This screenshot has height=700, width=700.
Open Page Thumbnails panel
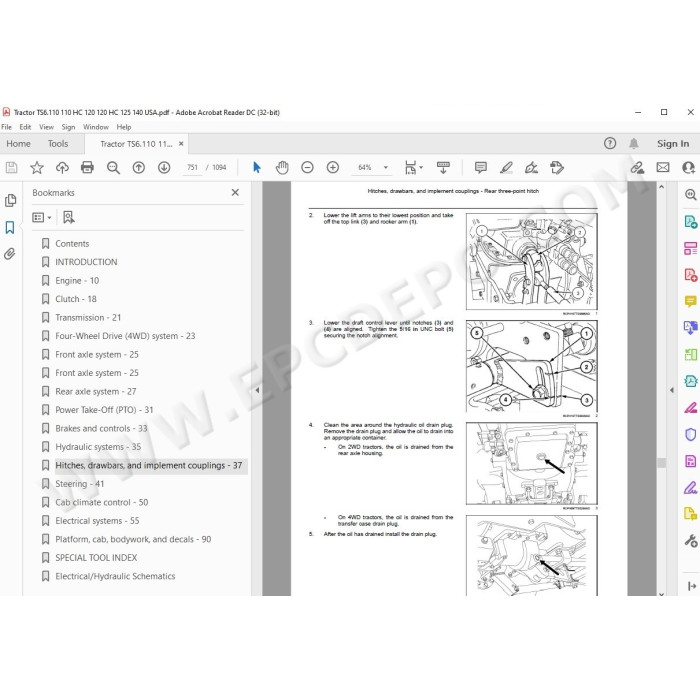tap(10, 201)
